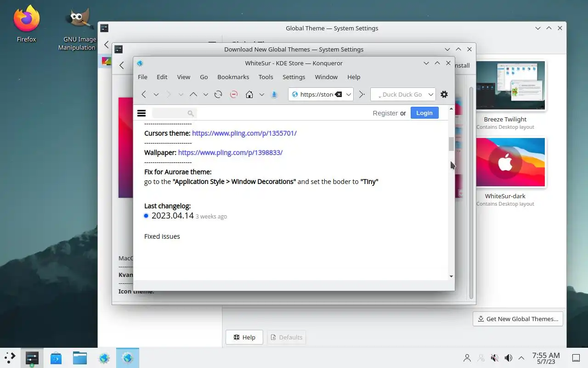This screenshot has height=368, width=588.
Task: Clear the URL with the erase icon
Action: (339, 94)
